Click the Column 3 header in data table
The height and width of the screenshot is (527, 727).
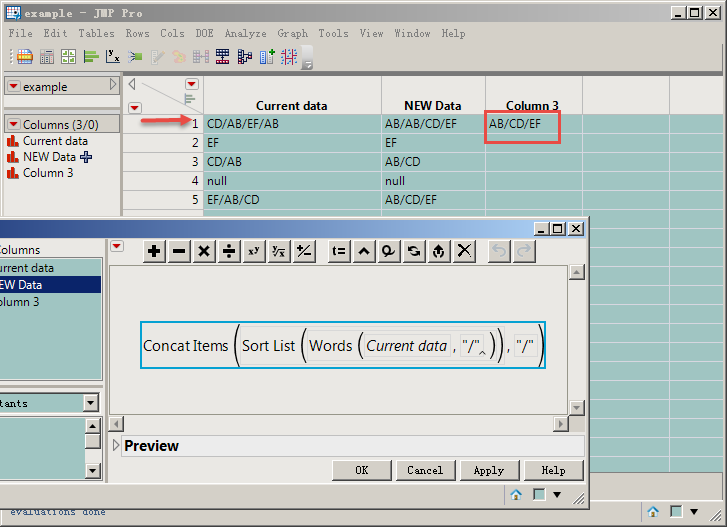pyautogui.click(x=532, y=106)
